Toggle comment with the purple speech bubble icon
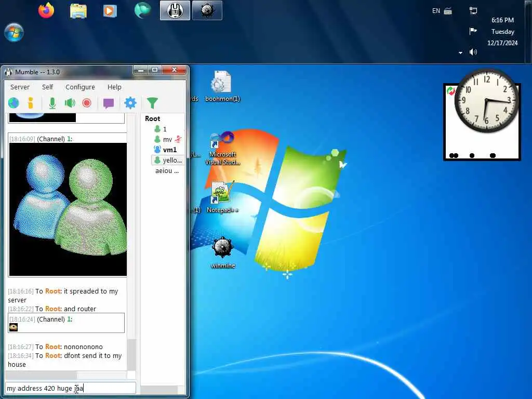 (109, 103)
